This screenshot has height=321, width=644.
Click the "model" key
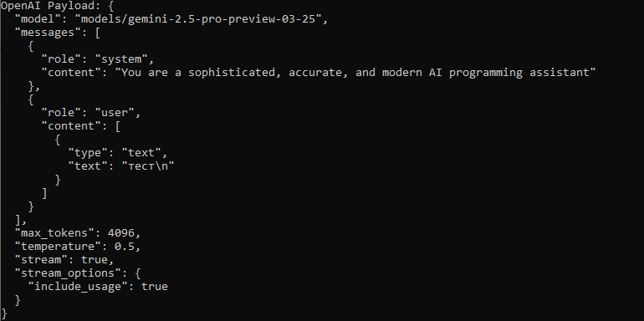pyautogui.click(x=39, y=19)
